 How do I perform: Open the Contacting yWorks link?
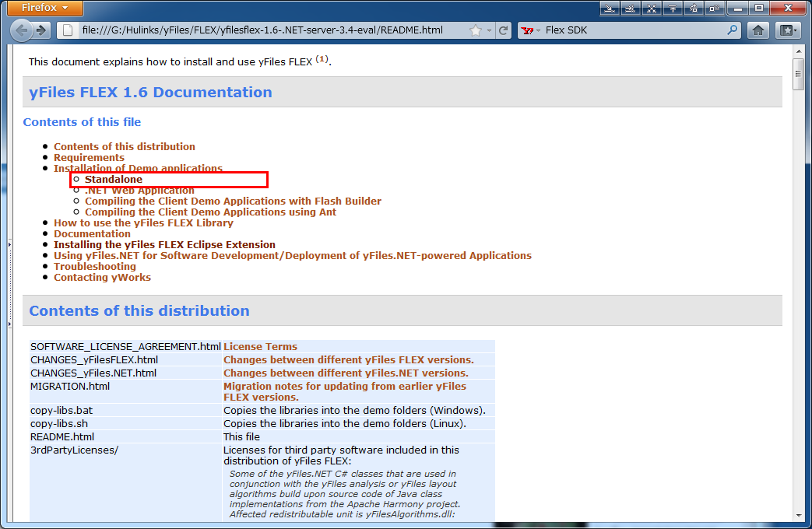[103, 277]
